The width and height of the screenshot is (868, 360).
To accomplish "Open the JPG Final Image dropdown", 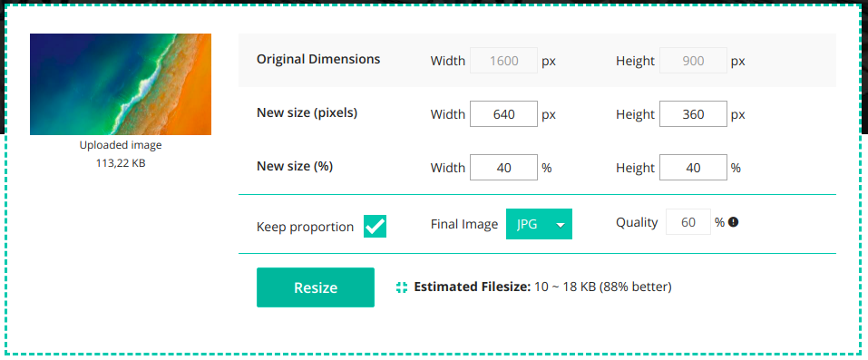I will [x=539, y=224].
